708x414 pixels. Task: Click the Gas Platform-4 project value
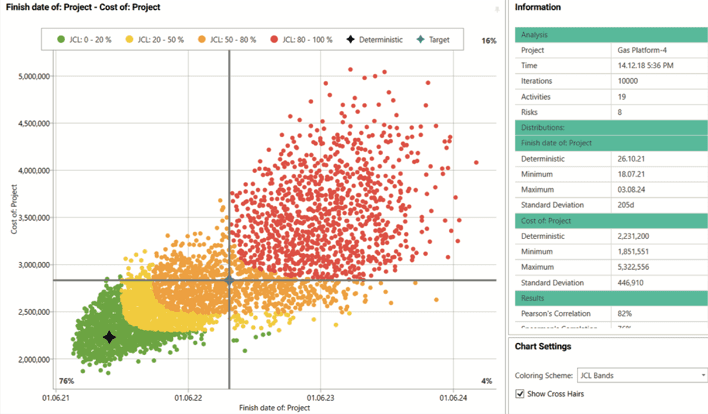tap(645, 50)
